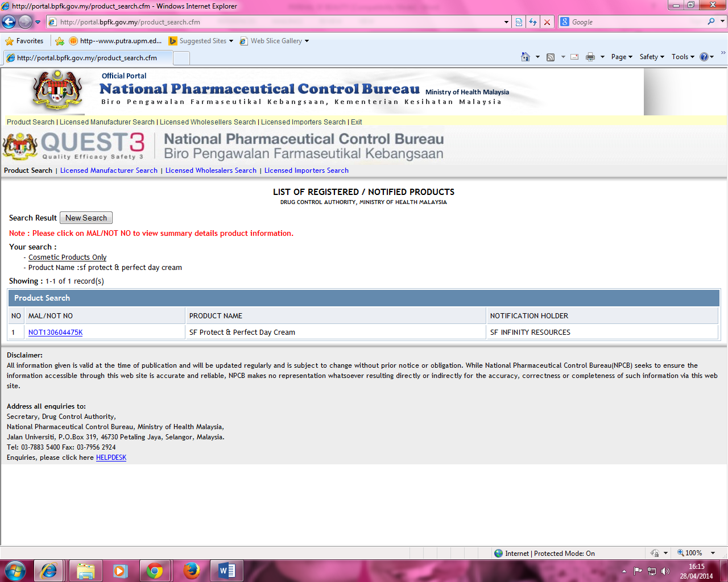Open the Tools menu

pos(683,57)
